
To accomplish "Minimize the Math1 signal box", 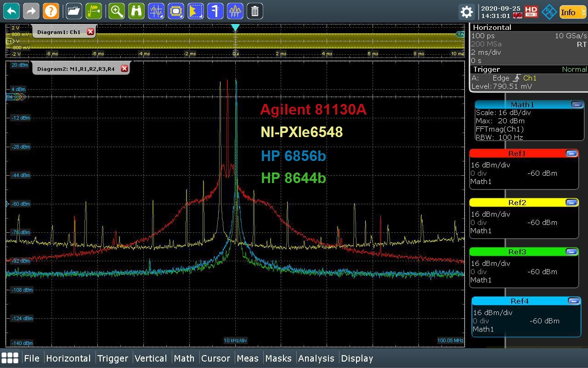I will coord(577,105).
